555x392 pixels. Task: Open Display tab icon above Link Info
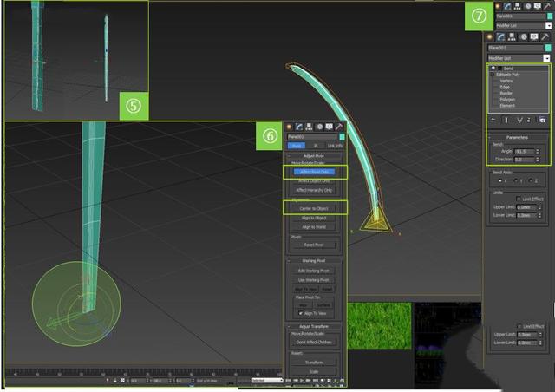point(330,127)
